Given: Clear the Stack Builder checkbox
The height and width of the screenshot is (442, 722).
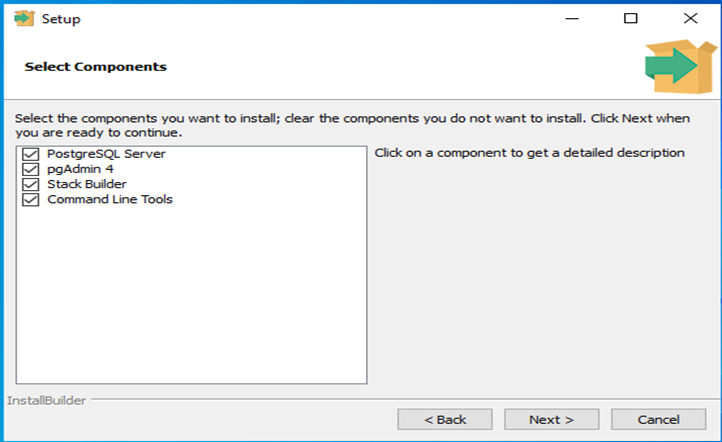Looking at the screenshot, I should coord(31,185).
